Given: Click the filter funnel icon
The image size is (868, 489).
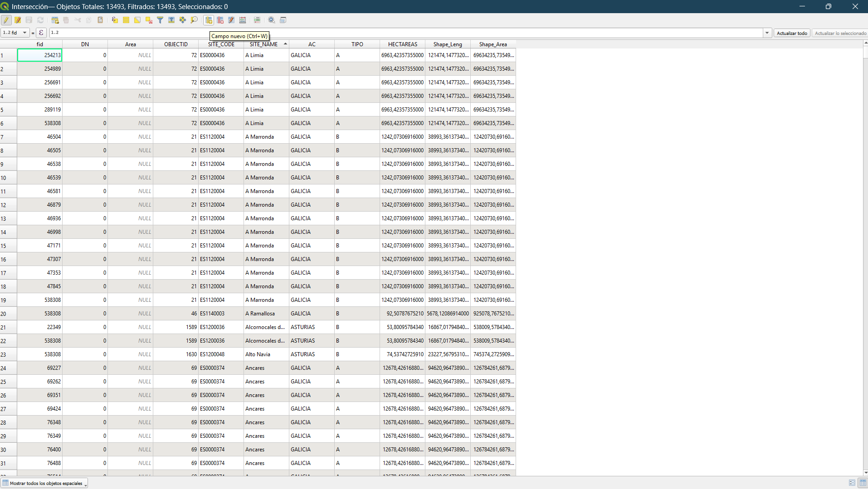Looking at the screenshot, I should tap(160, 20).
